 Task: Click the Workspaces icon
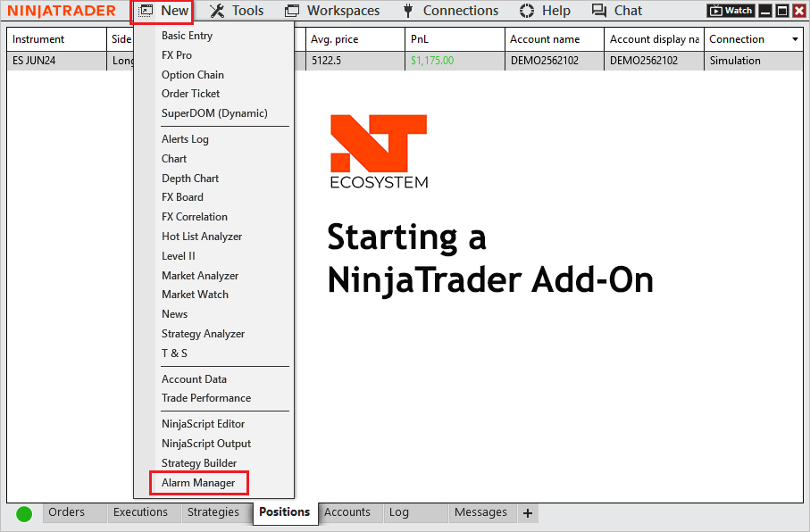pos(292,11)
